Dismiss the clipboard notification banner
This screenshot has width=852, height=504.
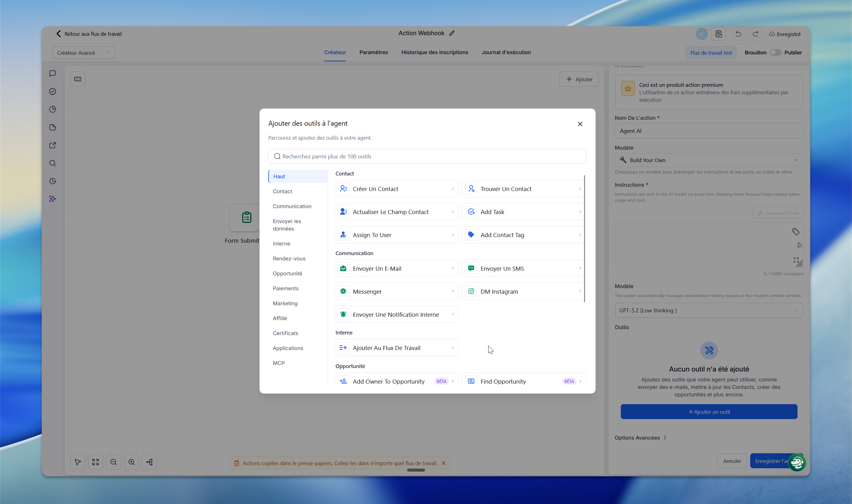443,463
